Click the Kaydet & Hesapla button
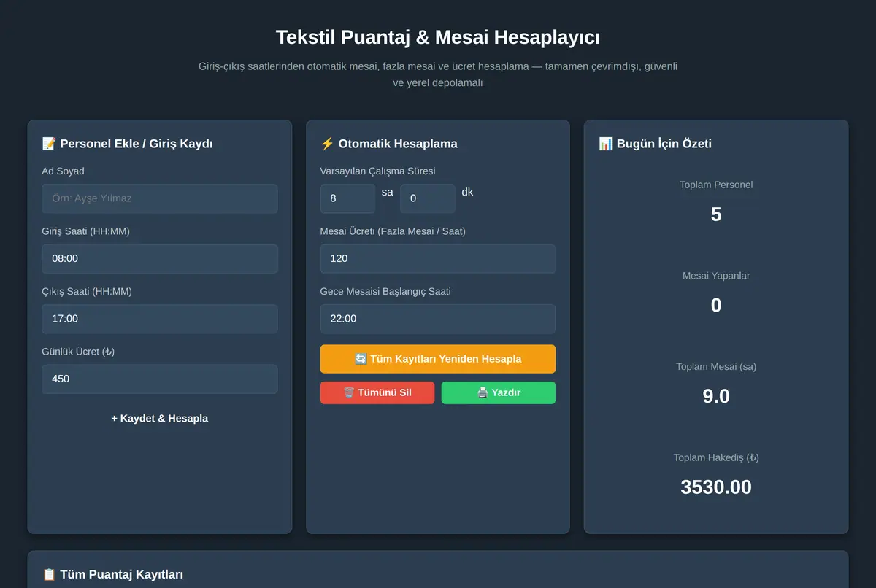876x588 pixels. (160, 419)
